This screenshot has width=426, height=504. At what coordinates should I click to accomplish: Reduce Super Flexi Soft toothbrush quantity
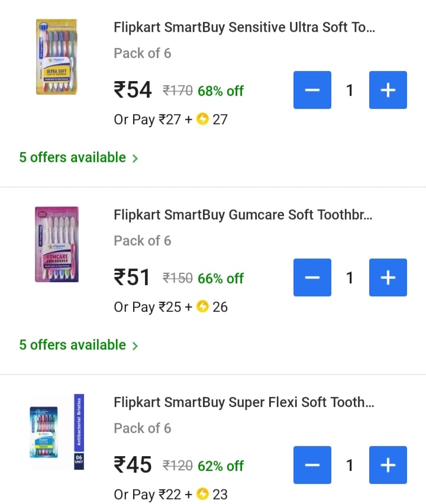click(312, 465)
